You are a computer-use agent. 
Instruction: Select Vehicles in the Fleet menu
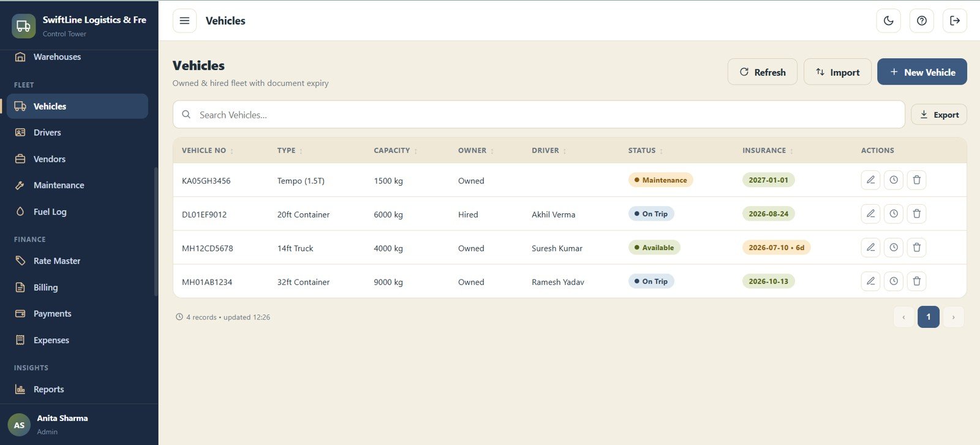tap(77, 106)
